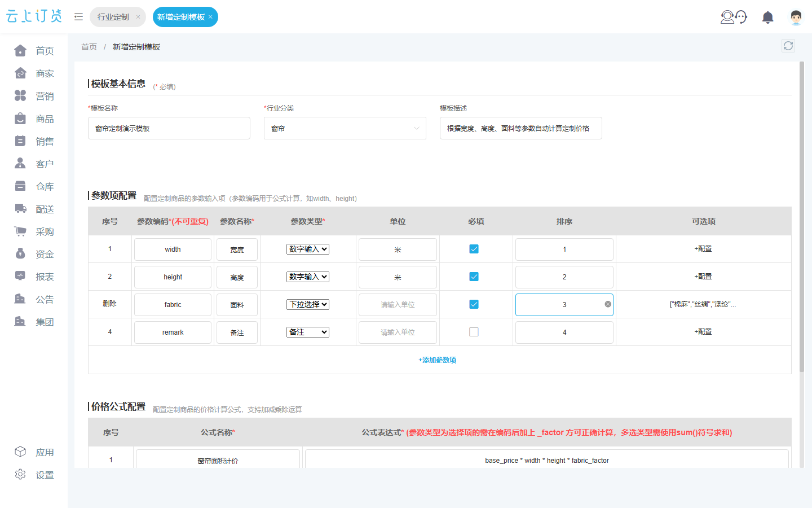Check required checkbox for remark row
812x508 pixels.
click(474, 332)
